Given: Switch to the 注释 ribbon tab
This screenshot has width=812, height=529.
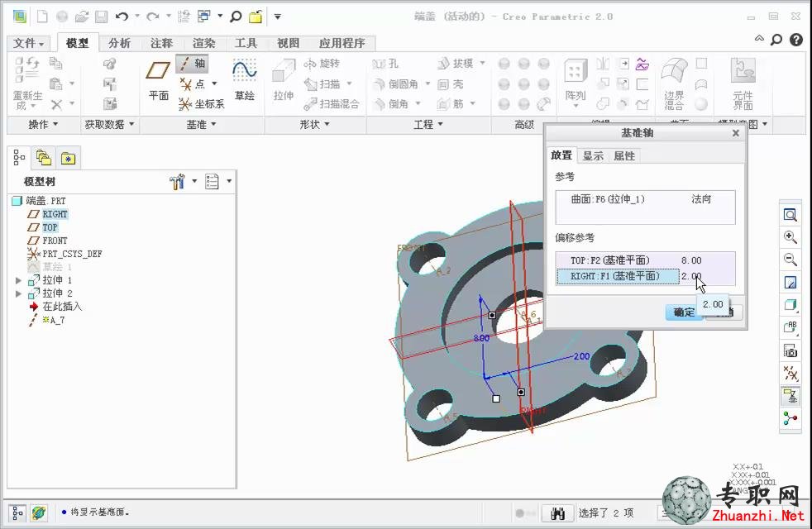Looking at the screenshot, I should 161,43.
